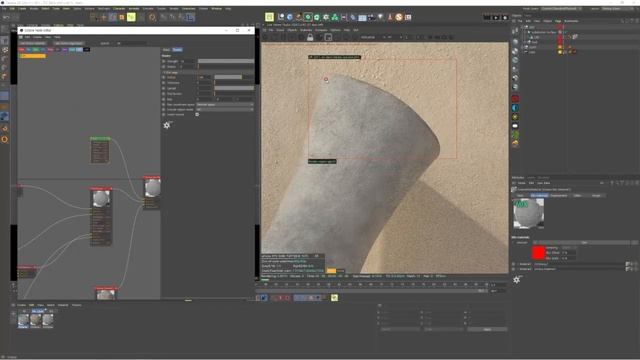Add a floor using the grid icon
Viewport: 640px width, 360px height.
point(362,17)
